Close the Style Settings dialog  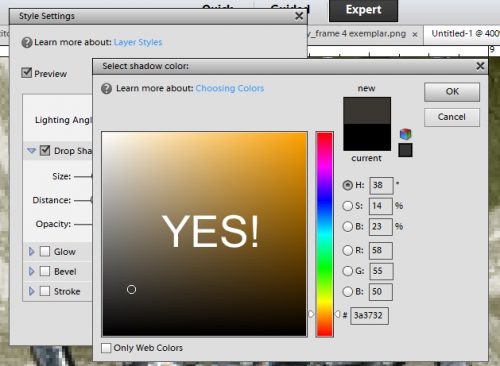pyautogui.click(x=299, y=16)
